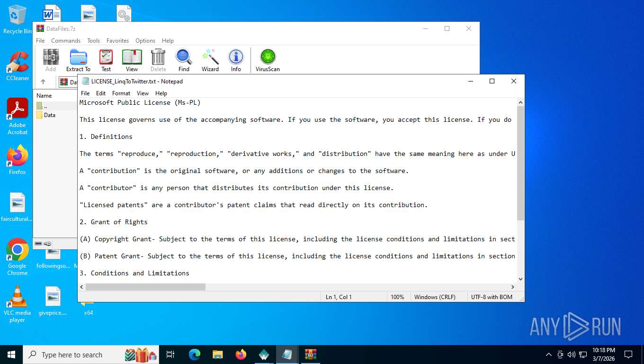Click the volume icon in system tray
Viewport: 644px width, 364px height.
point(571,355)
